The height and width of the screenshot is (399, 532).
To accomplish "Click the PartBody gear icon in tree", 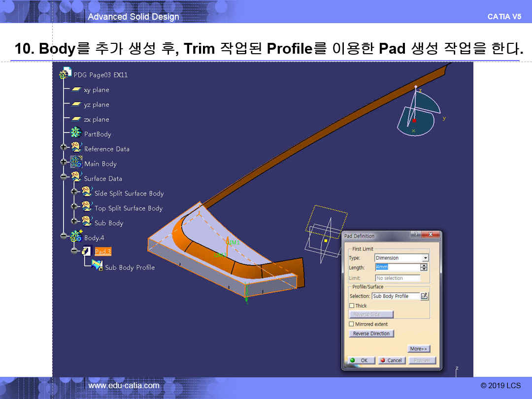I will coord(76,133).
